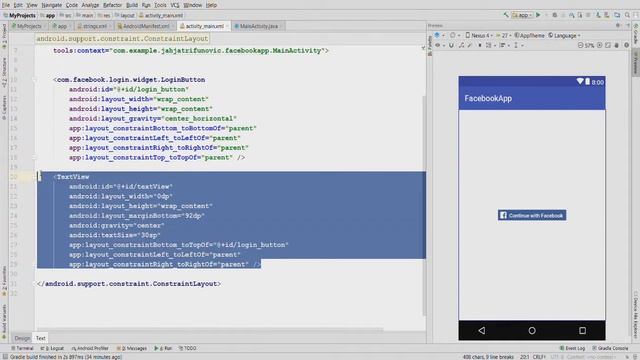Click the com.facebook.login.widget.LoginButton tag line
The image size is (640, 360).
click(129, 80)
